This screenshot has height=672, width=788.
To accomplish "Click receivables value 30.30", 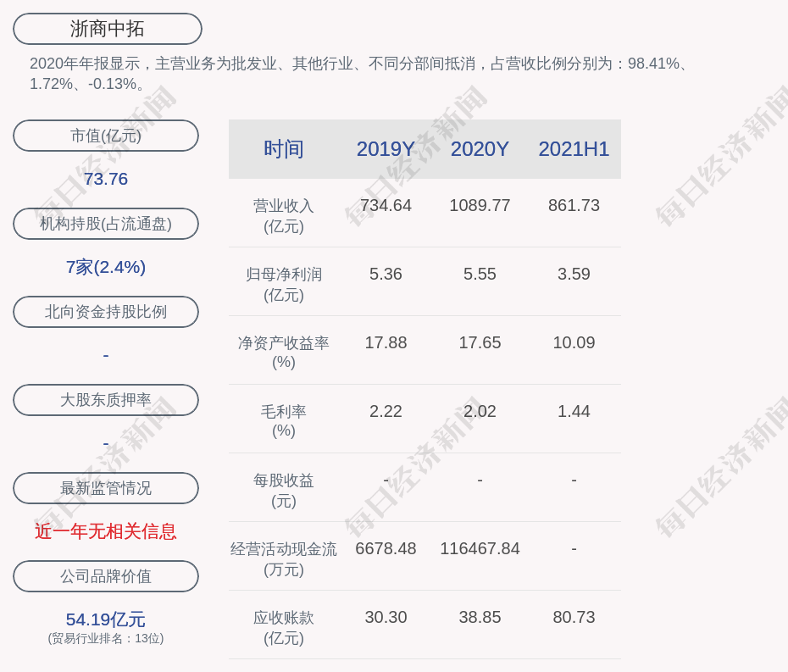I will (x=386, y=617).
